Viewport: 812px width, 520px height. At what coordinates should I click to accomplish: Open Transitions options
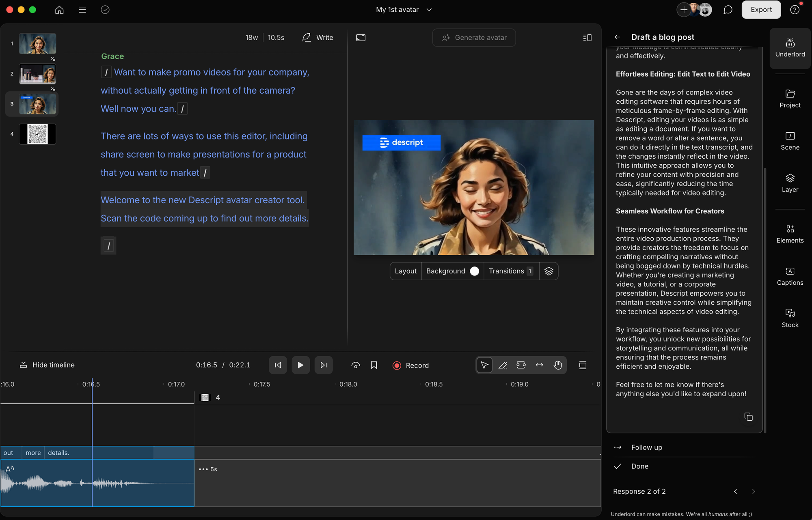pos(511,271)
